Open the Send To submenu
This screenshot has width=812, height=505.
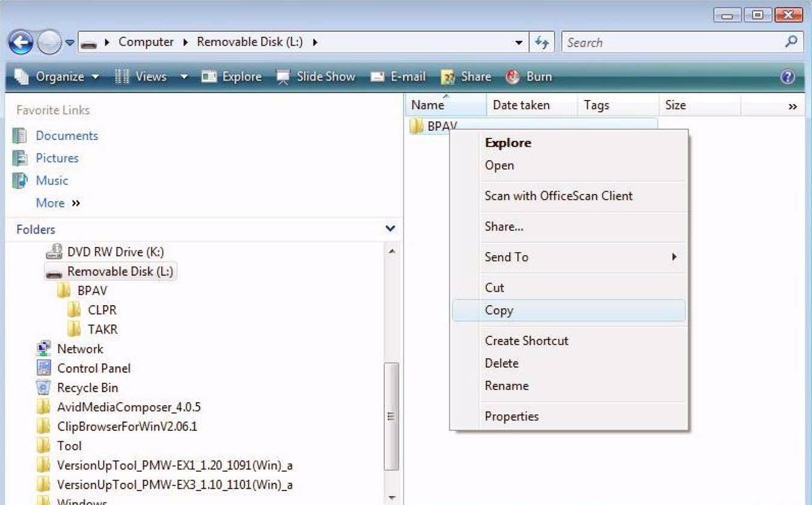[x=506, y=257]
